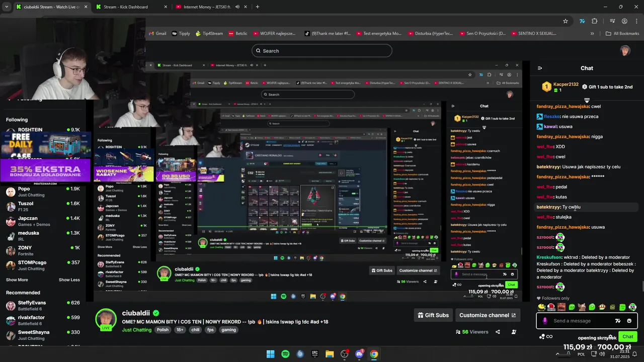Click Show More in the sidebar
Image resolution: width=644 pixels, height=362 pixels.
(x=17, y=280)
